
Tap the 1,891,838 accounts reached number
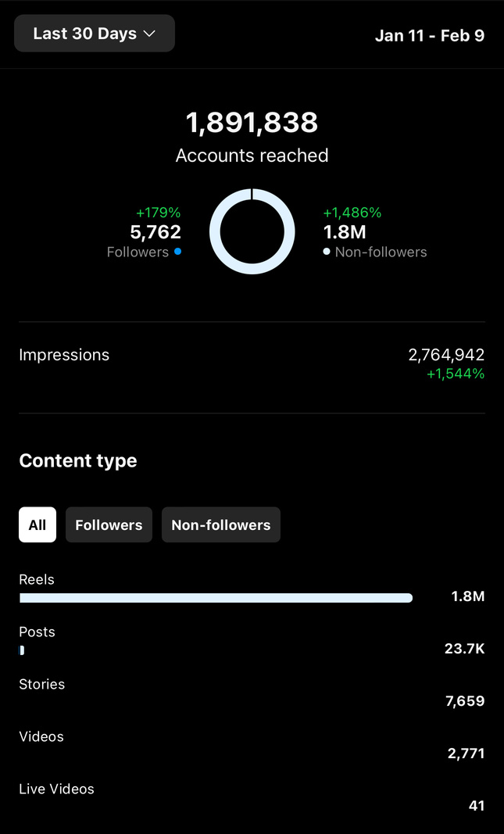tap(252, 123)
